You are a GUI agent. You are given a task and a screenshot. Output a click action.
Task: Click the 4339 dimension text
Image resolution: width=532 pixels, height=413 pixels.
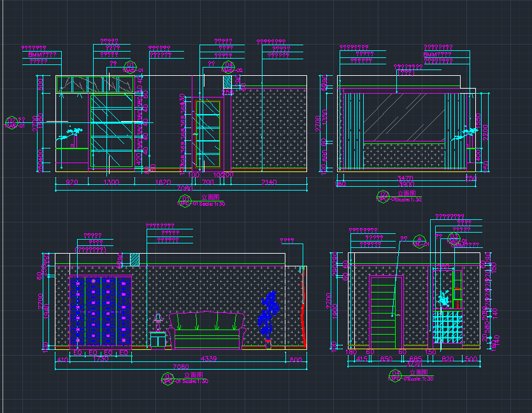click(209, 359)
